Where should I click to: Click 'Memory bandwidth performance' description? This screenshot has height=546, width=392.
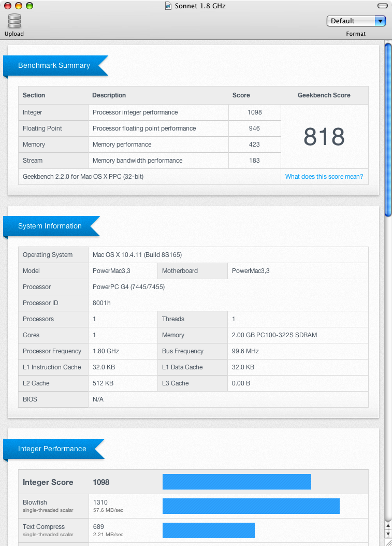pyautogui.click(x=138, y=161)
